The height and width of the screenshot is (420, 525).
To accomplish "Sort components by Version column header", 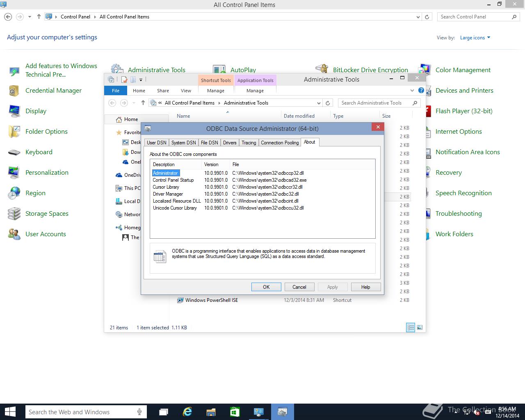I will point(215,164).
